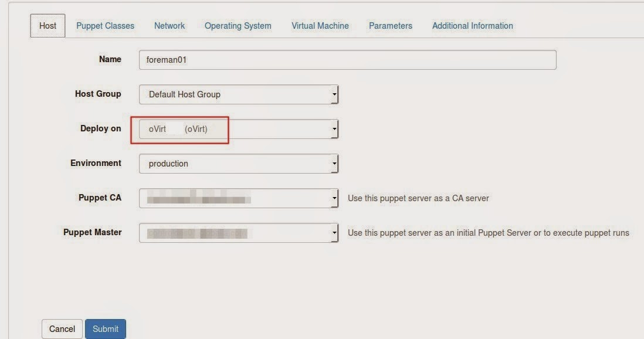This screenshot has height=339, width=644.
Task: Click the oVirt (oVirt) deploy option
Action: point(178,129)
